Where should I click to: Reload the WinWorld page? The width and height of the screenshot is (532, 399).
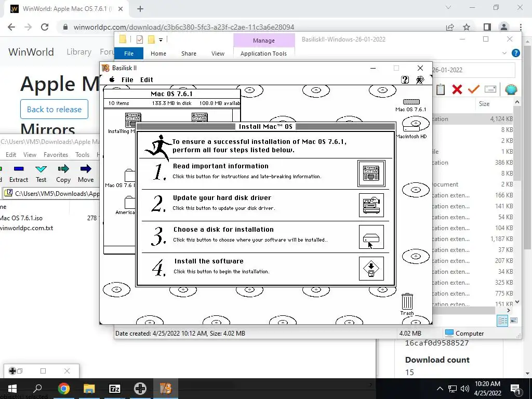point(45,27)
